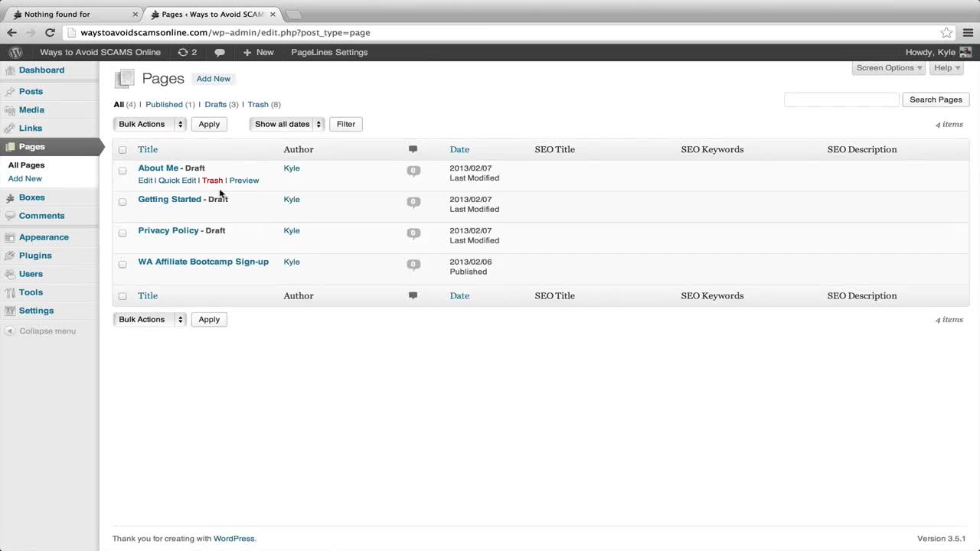Open the Ways to Avoid SCAMS Online site menu

tap(100, 52)
